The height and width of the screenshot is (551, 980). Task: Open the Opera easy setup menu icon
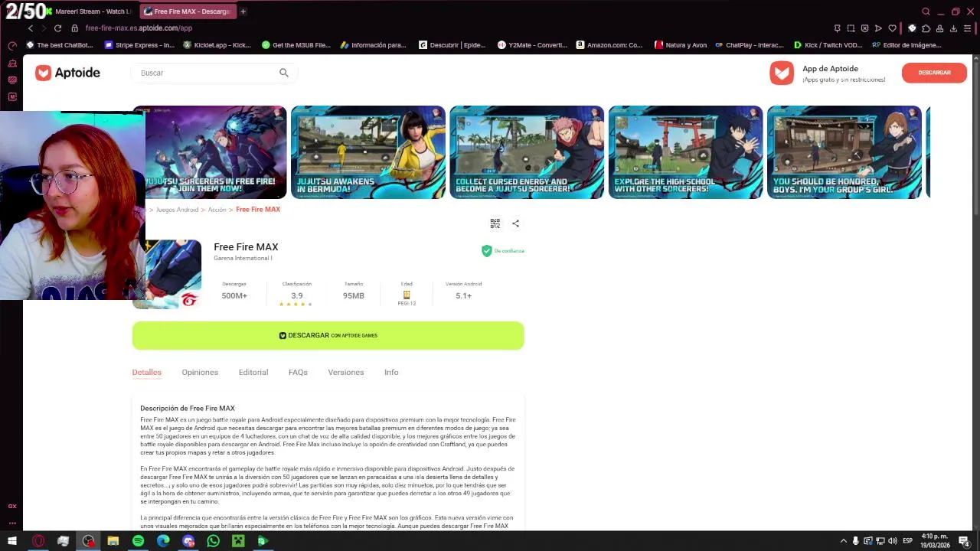[967, 28]
